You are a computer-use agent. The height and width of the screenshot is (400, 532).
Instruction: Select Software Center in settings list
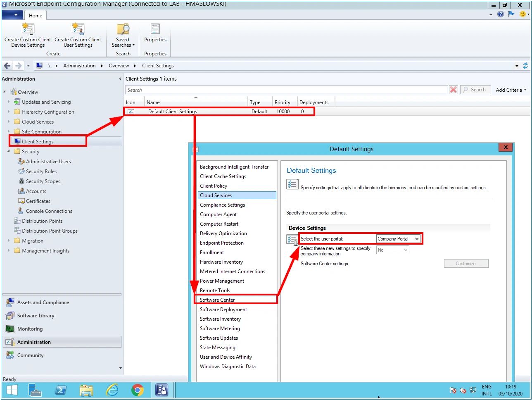coord(217,300)
